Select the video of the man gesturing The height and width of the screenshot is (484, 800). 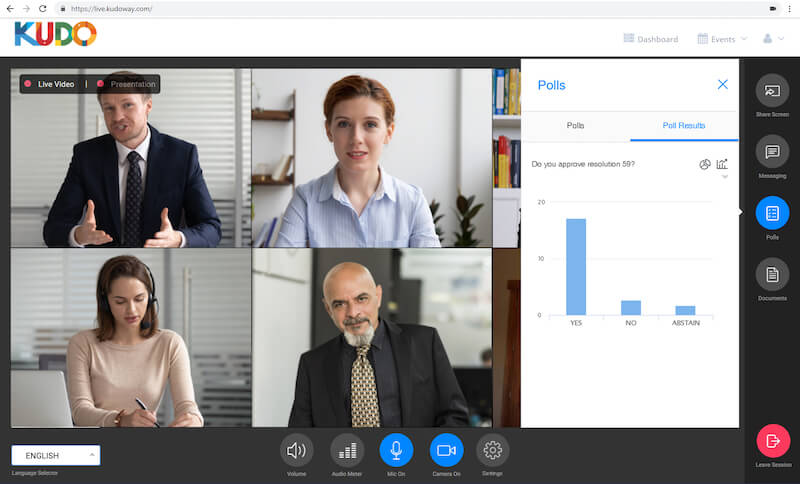click(x=131, y=158)
